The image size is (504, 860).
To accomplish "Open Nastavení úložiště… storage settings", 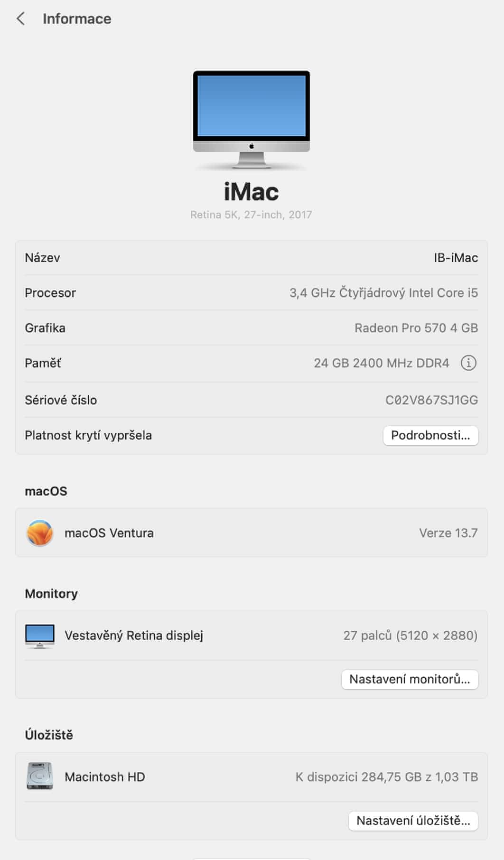I will [413, 821].
